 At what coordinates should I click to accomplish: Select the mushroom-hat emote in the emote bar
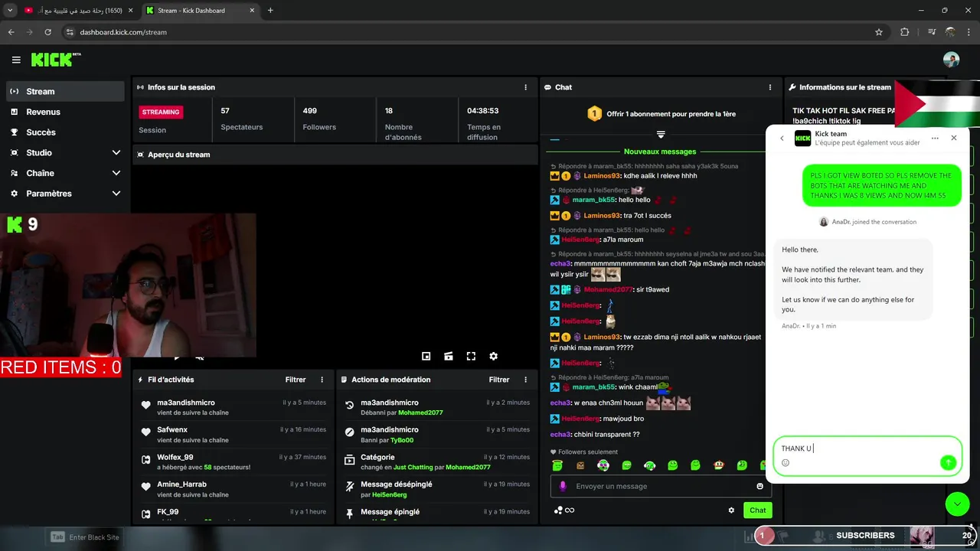click(718, 465)
